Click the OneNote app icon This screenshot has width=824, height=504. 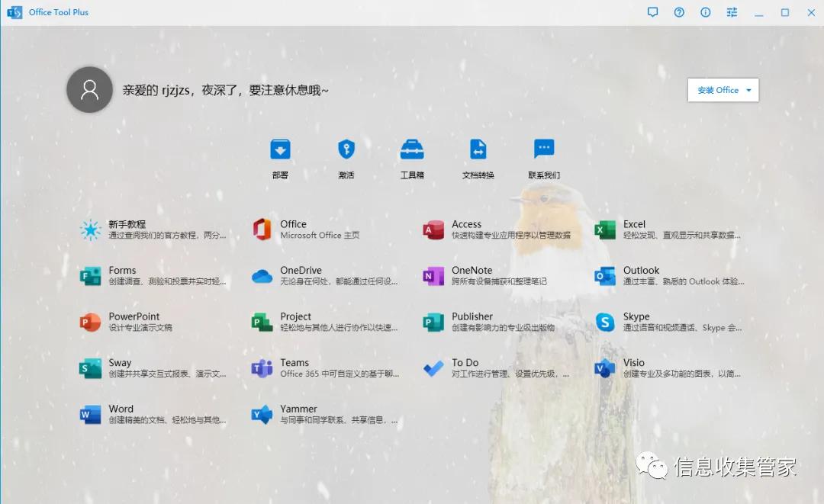coord(433,276)
